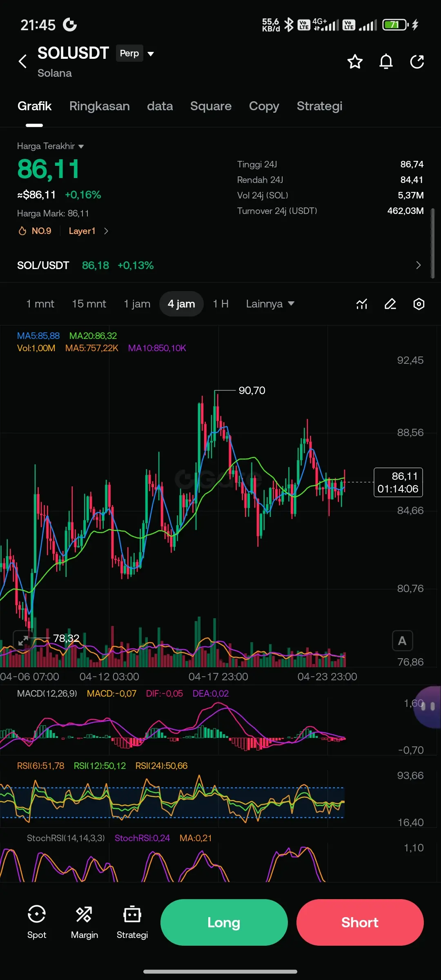
Task: Switch to the Grafik tab
Action: click(x=34, y=106)
